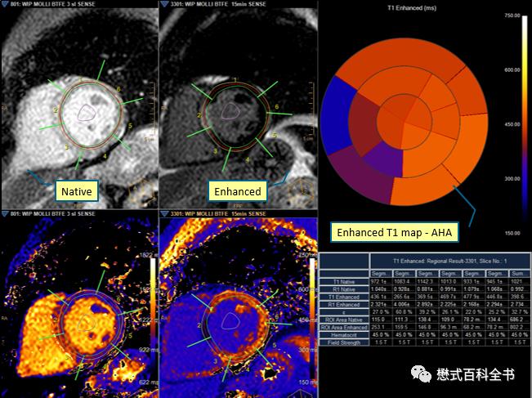The image size is (532, 398).
Task: Click the '4.006±' R1 Enhanced cell
Action: pos(402,304)
